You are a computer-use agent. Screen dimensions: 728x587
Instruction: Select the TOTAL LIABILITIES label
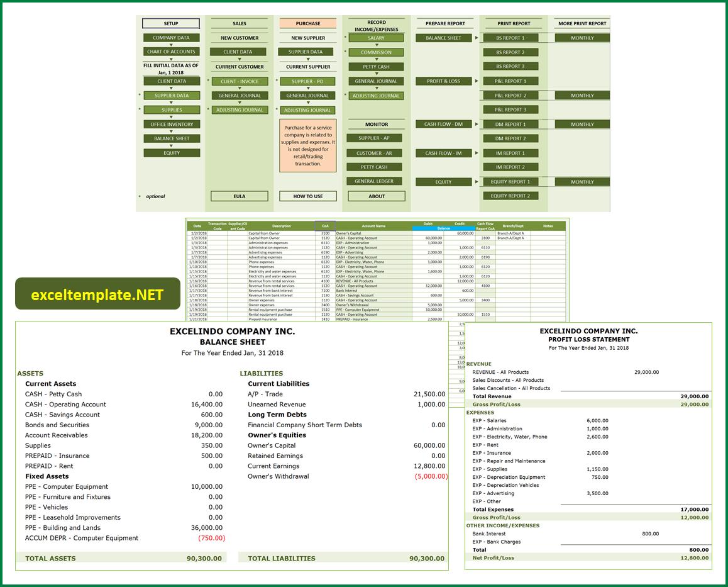click(x=282, y=558)
